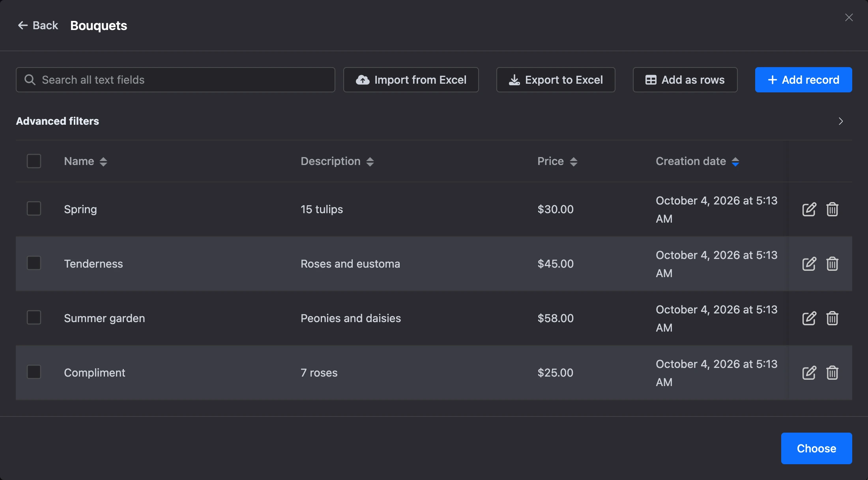Screen dimensions: 868x480
Task: Sort by Creation date arrows
Action: pos(735,161)
